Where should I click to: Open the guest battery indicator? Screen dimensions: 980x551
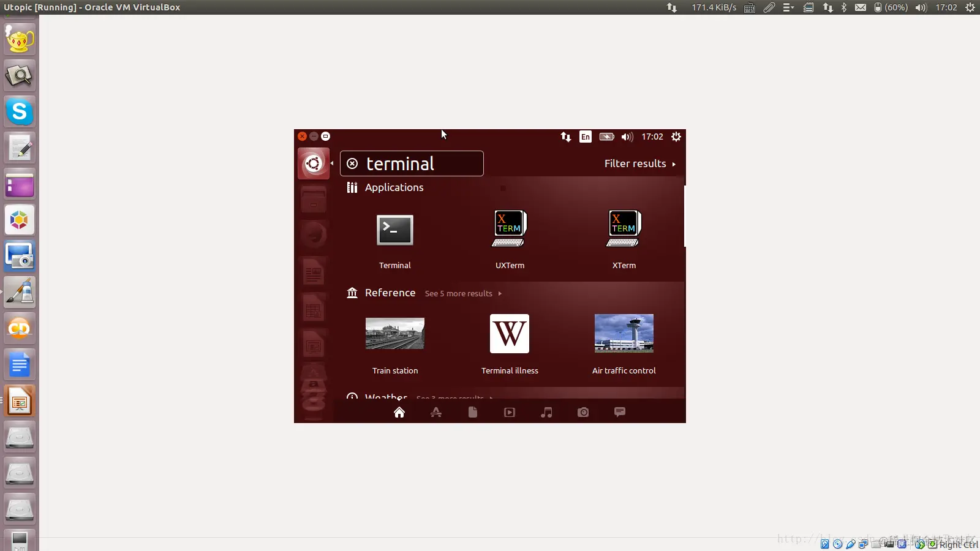tap(606, 137)
